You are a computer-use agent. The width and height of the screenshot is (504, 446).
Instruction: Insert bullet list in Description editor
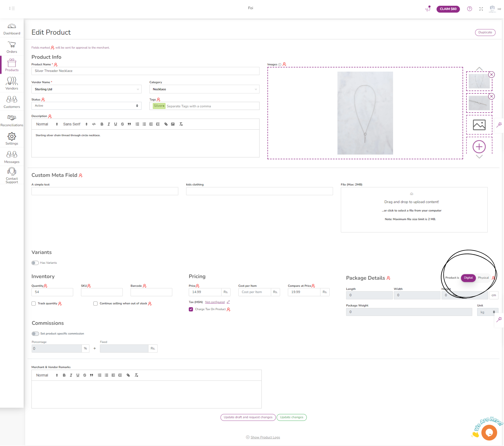click(x=144, y=124)
